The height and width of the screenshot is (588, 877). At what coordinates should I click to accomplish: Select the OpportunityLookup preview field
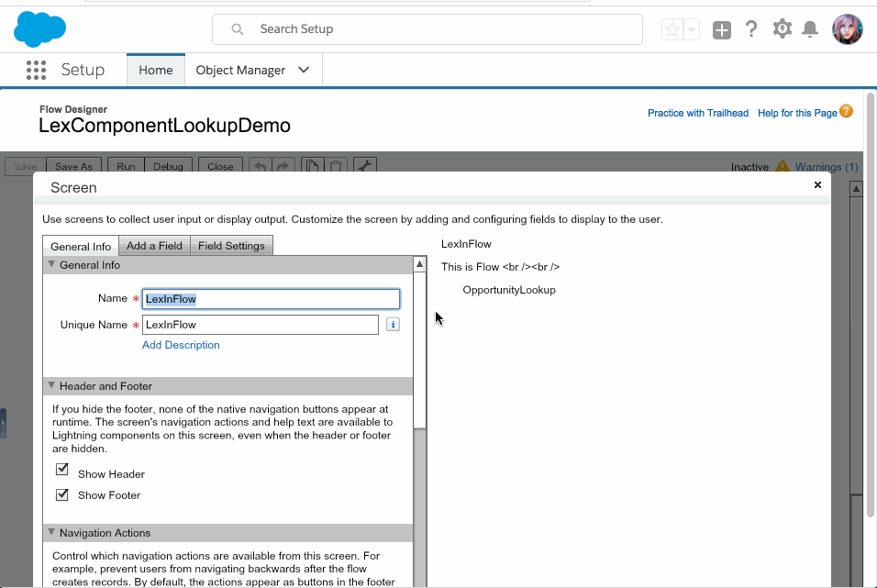[x=509, y=290]
